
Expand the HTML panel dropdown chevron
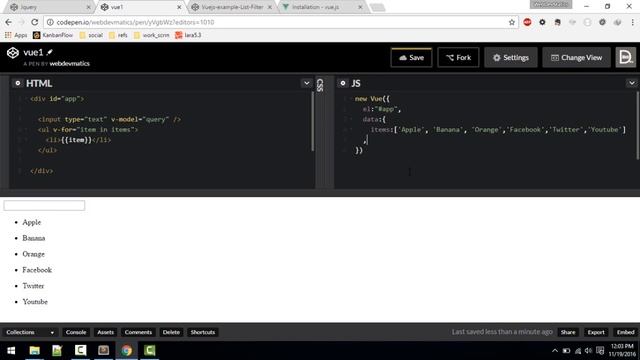[x=307, y=83]
